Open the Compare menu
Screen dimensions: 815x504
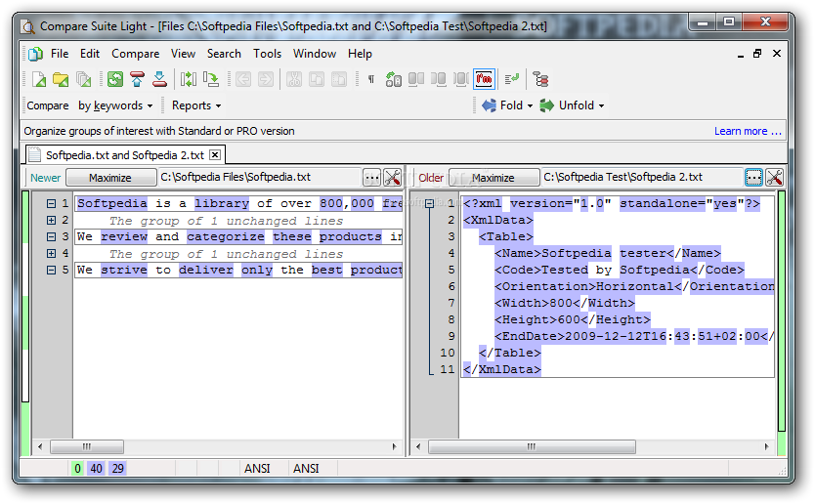coord(135,54)
